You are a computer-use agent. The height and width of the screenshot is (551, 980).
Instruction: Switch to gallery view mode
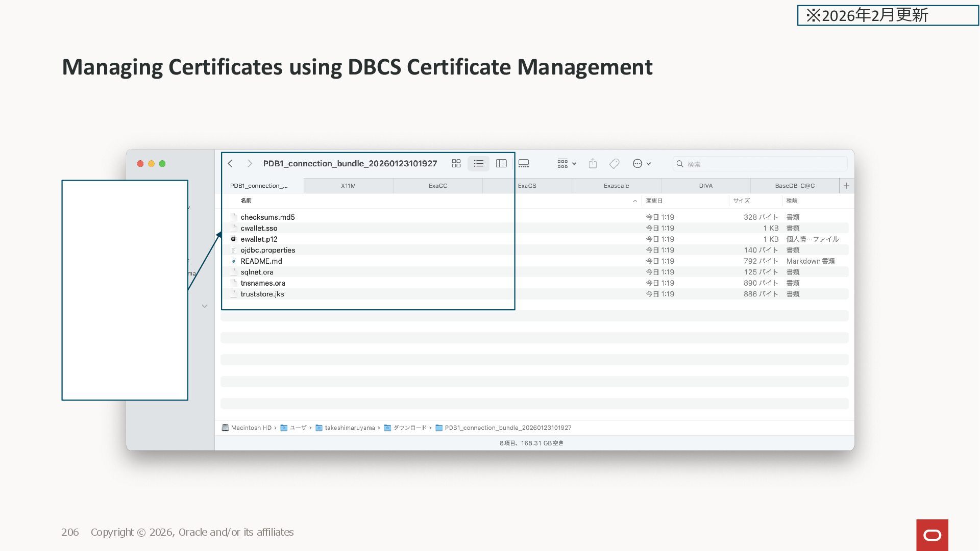(524, 163)
